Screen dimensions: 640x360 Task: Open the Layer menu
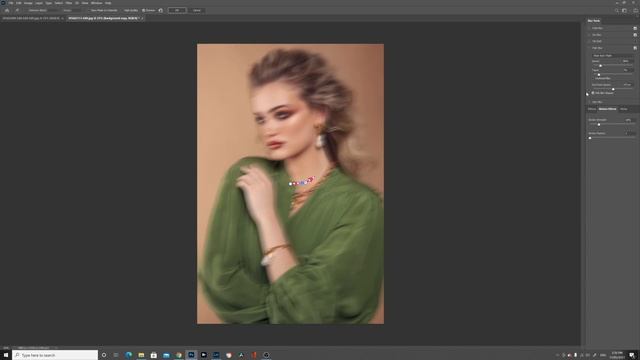tap(39, 3)
